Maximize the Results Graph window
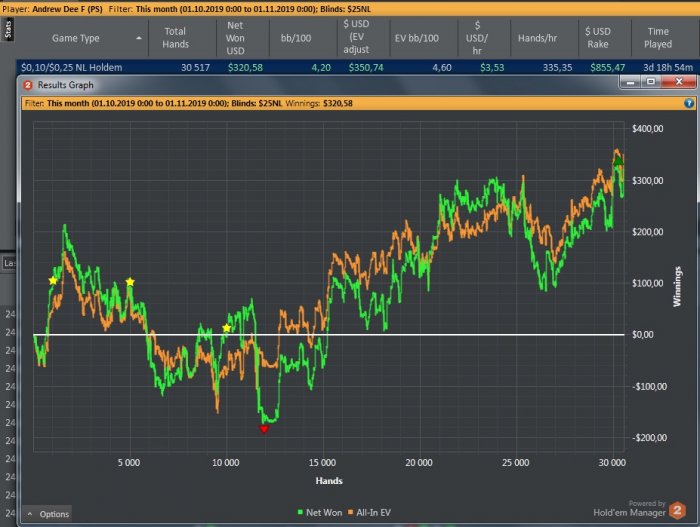Screen dimensions: 700x527 (651, 81)
